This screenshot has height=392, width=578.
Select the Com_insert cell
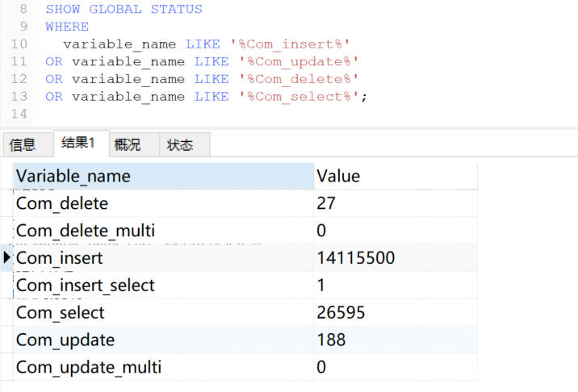[163, 258]
